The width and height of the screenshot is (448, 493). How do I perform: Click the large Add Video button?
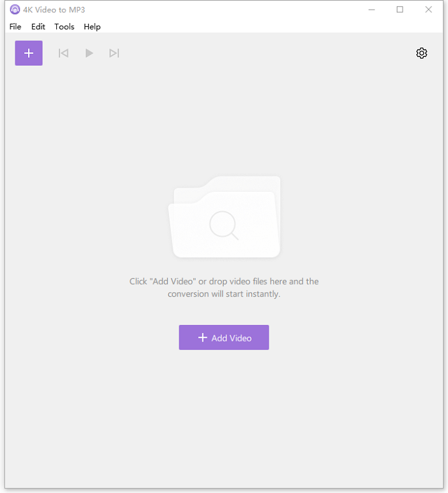point(224,338)
